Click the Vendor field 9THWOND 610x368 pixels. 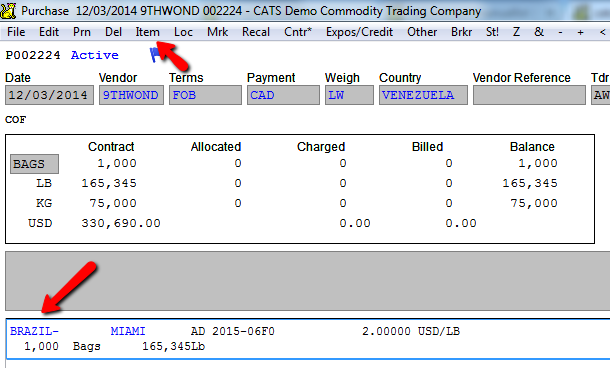pos(131,95)
